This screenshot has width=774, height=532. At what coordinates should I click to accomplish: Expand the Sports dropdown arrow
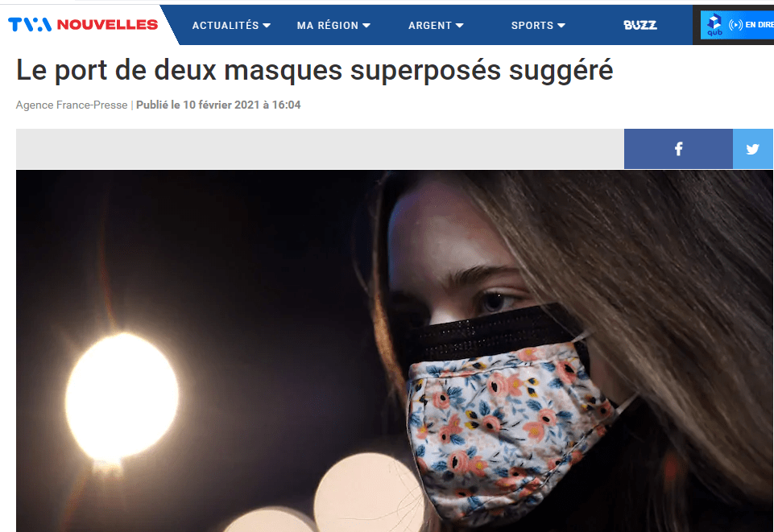(x=561, y=26)
